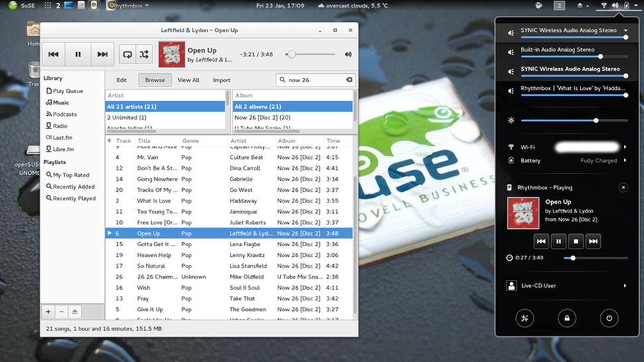Toggle shuffle mode in Rhythmbox
This screenshot has width=644, height=362.
pyautogui.click(x=144, y=54)
